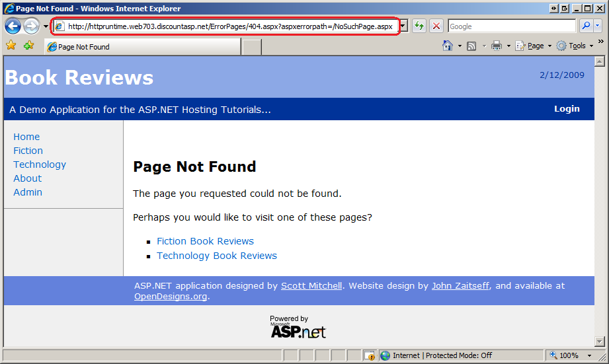Viewport: 609px width, 364px height.
Task: Open the Home page icon in toolbar
Action: [448, 46]
